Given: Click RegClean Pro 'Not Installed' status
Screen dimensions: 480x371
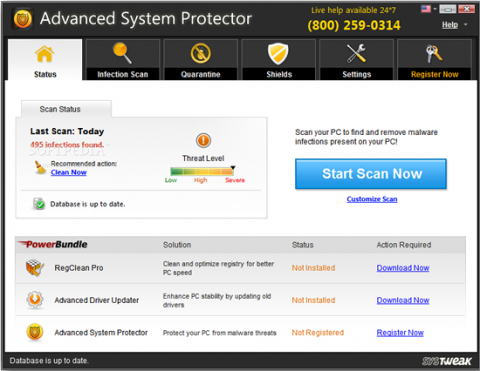Looking at the screenshot, I should 313,268.
